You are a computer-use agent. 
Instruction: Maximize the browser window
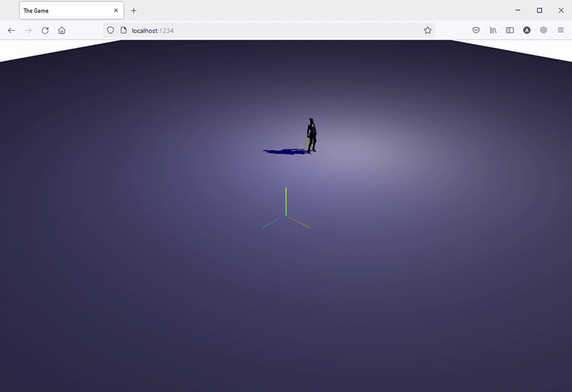click(x=540, y=11)
